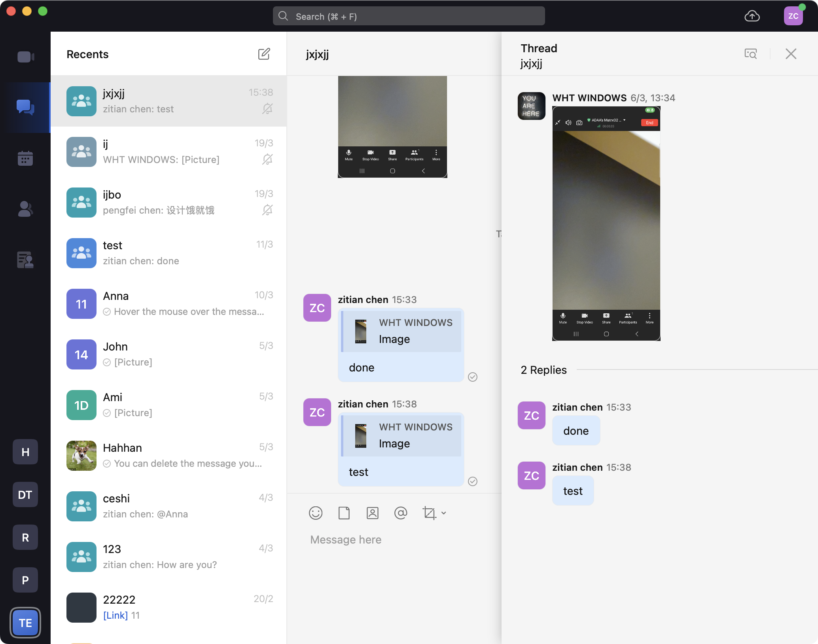The width and height of the screenshot is (818, 644).
Task: Open the Calendar sidebar icon
Action: pyautogui.click(x=25, y=158)
